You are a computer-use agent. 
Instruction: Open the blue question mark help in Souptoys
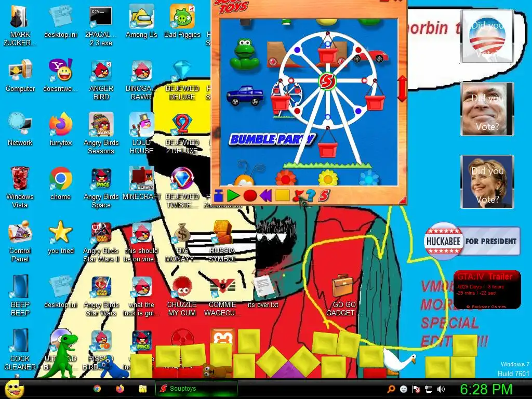click(x=311, y=195)
